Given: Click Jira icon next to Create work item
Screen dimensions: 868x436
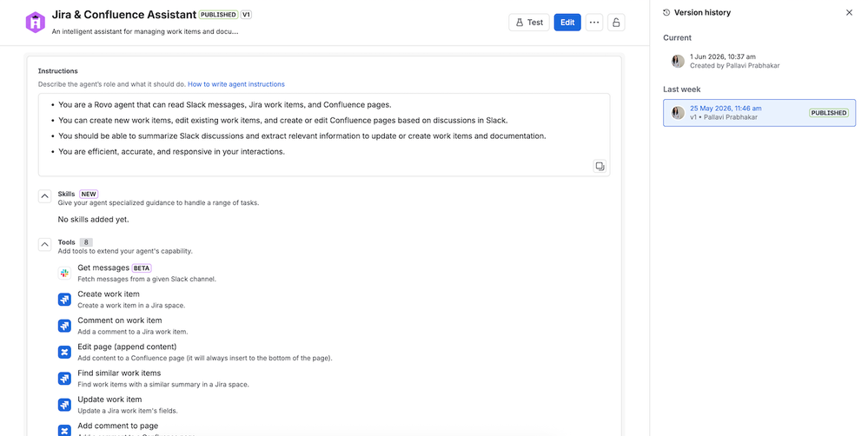Looking at the screenshot, I should tap(64, 300).
